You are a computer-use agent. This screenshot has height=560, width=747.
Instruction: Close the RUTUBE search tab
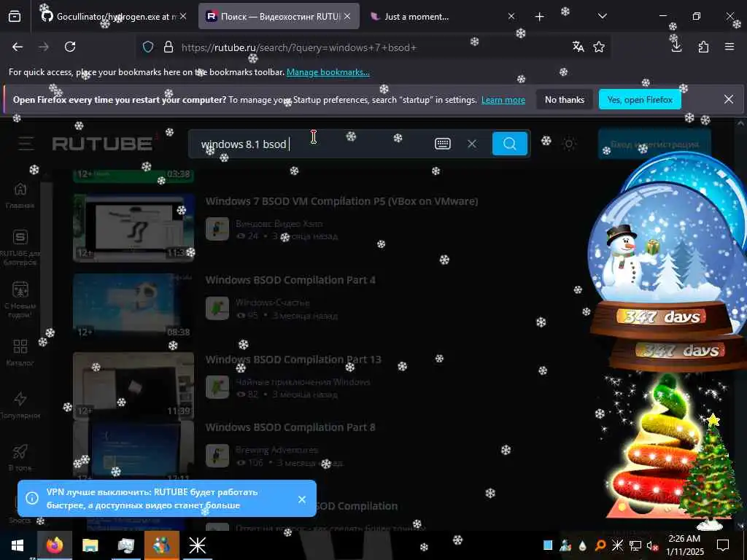347,17
